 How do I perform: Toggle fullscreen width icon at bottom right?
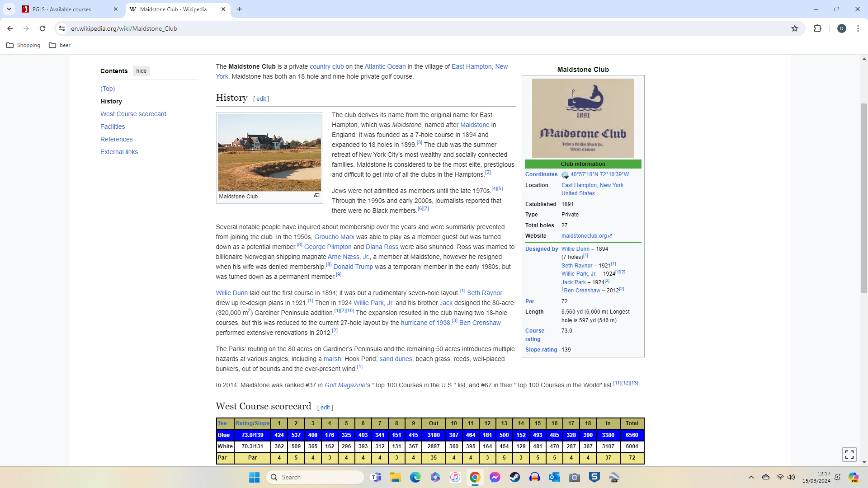pos(849,454)
